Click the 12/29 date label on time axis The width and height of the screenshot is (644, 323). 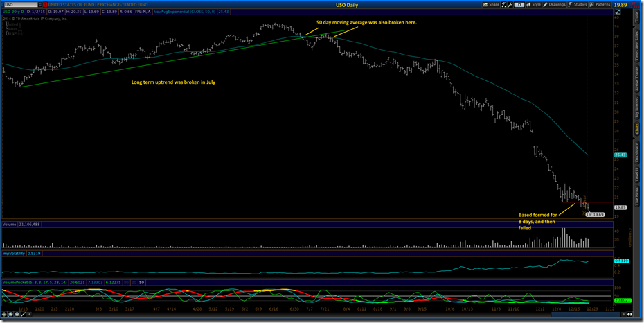[x=592, y=309]
